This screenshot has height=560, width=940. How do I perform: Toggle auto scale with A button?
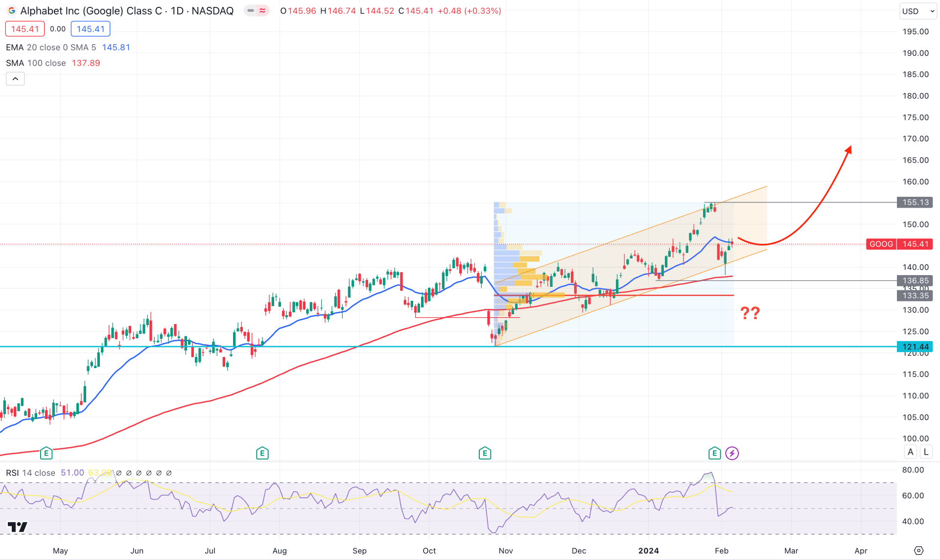(911, 452)
